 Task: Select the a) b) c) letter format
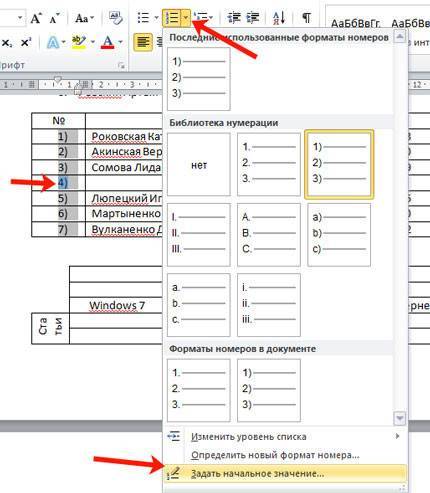coord(339,235)
